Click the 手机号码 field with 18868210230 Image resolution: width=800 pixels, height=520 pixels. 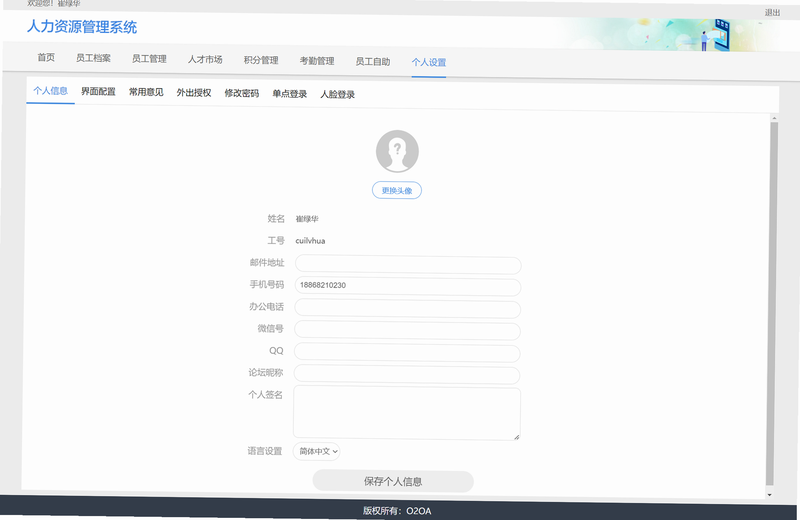[408, 286]
